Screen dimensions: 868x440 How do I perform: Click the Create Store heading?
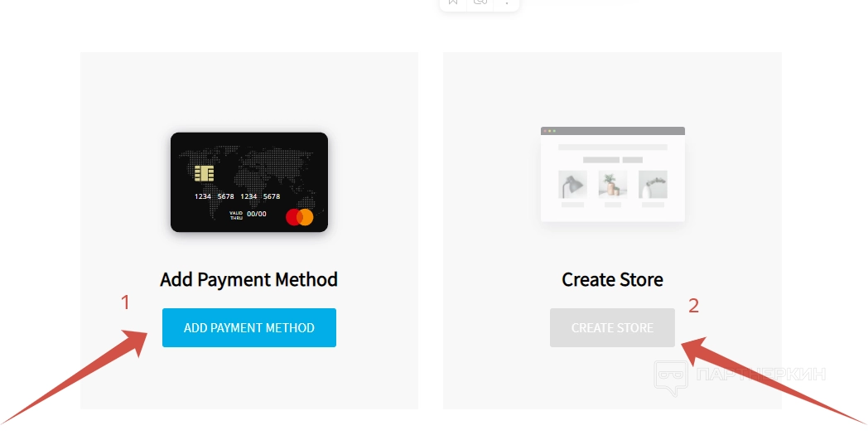[x=612, y=279]
